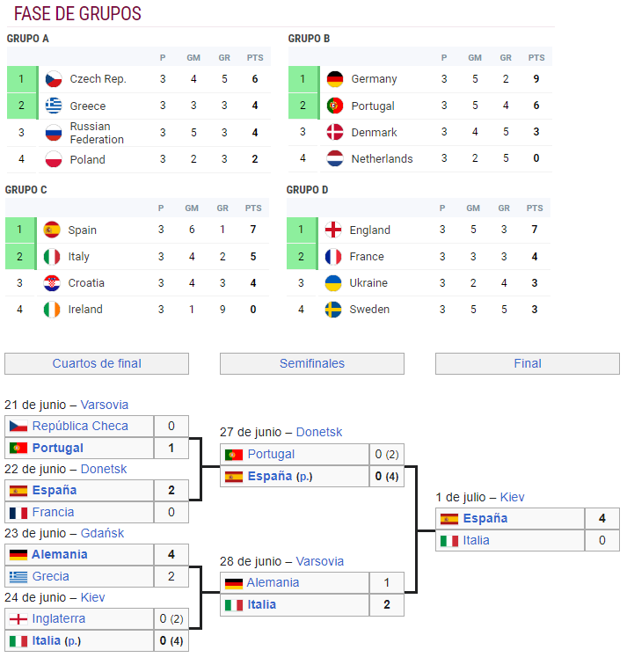Click the Russian Federation flag icon
The width and height of the screenshot is (627, 672).
54,133
